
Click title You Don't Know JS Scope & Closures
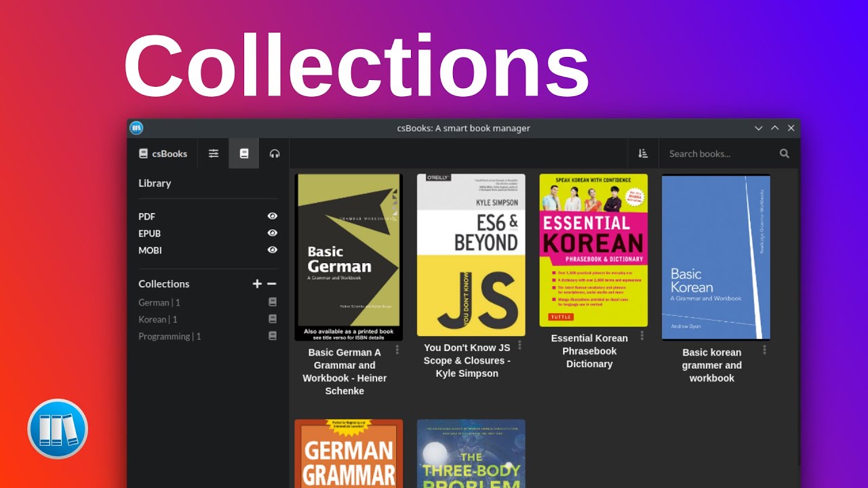467,361
